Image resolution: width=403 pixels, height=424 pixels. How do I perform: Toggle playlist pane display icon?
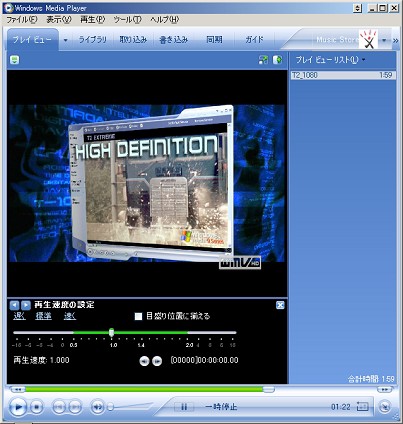277,60
